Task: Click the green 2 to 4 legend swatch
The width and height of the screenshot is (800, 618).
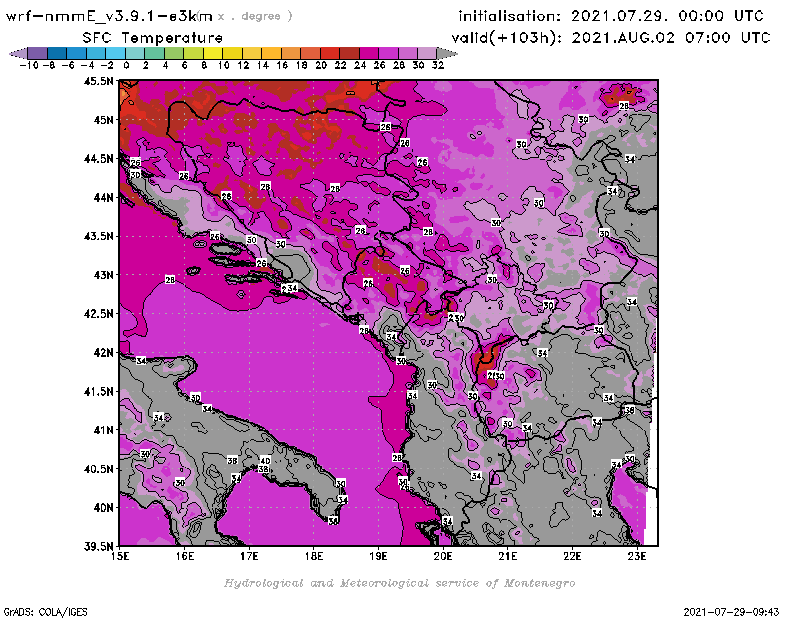Action: click(x=154, y=53)
